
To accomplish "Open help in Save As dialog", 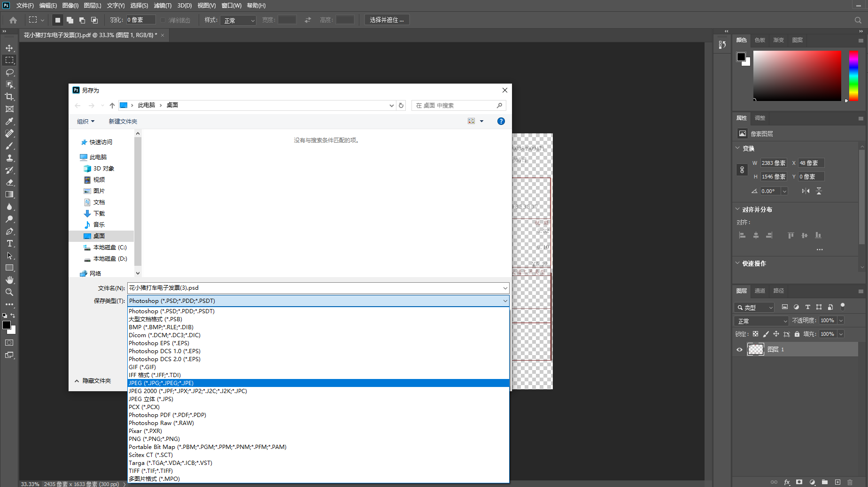I will tap(501, 121).
